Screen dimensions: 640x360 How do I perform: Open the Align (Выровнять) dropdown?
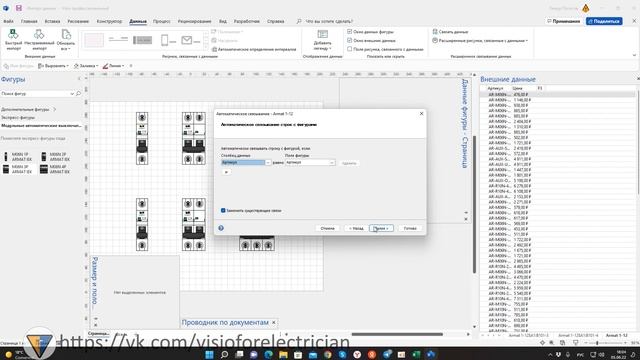[54, 66]
